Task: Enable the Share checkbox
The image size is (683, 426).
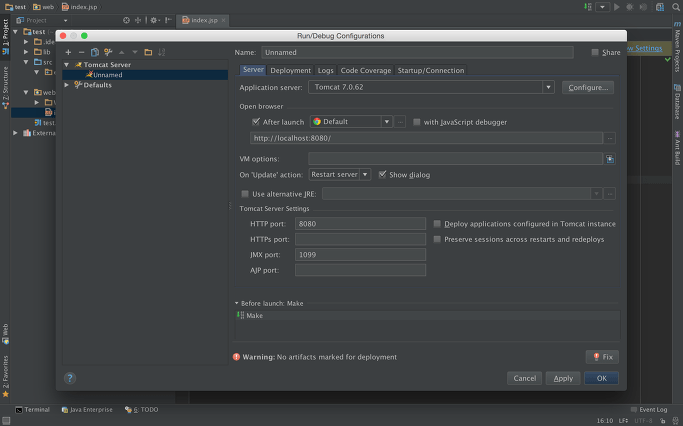Action: [x=595, y=52]
